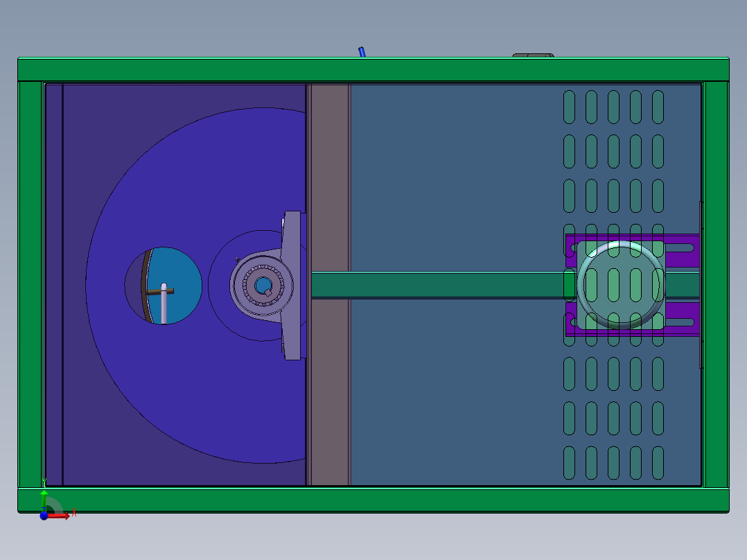The width and height of the screenshot is (747, 560).
Task: Select the coordinate triad label X
Action: click(74, 512)
